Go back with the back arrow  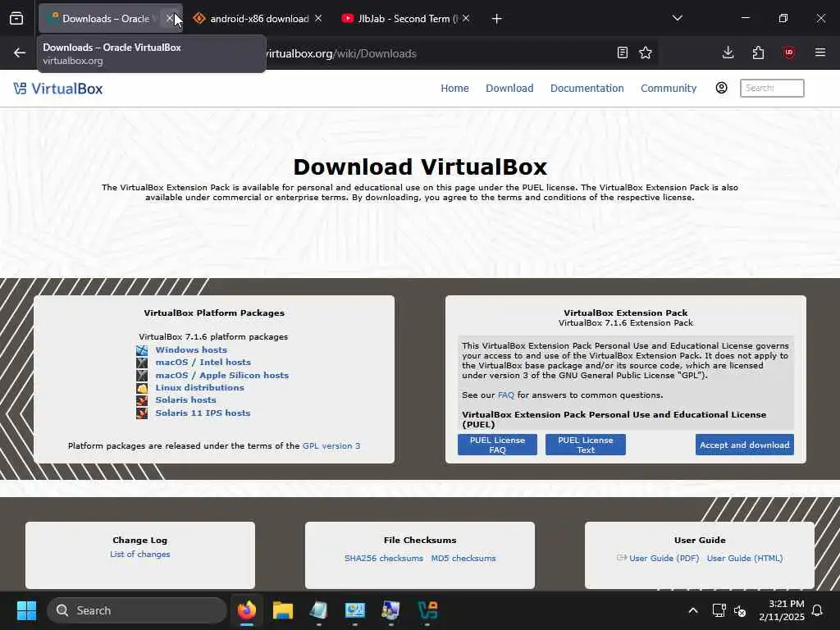point(20,52)
